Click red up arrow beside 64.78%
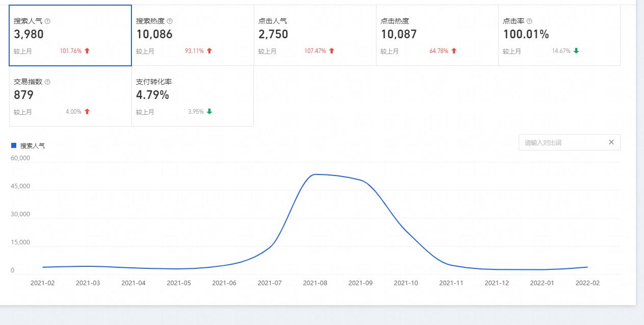The image size is (644, 325). pos(454,51)
